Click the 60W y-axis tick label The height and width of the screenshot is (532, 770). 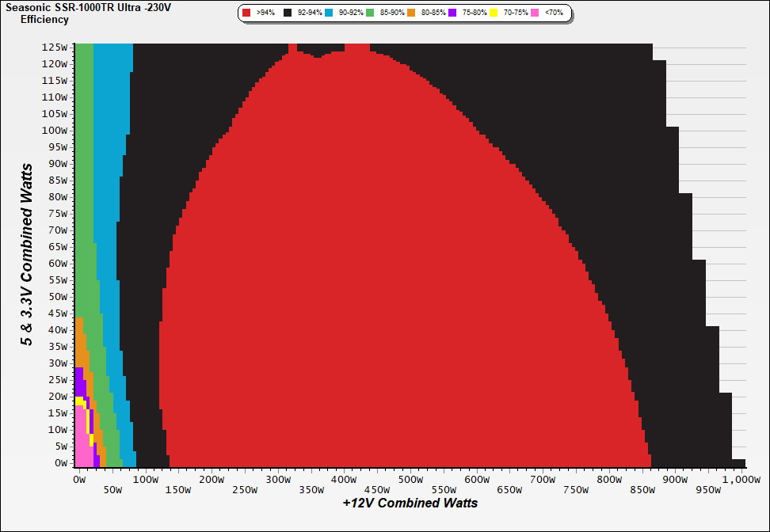point(58,264)
